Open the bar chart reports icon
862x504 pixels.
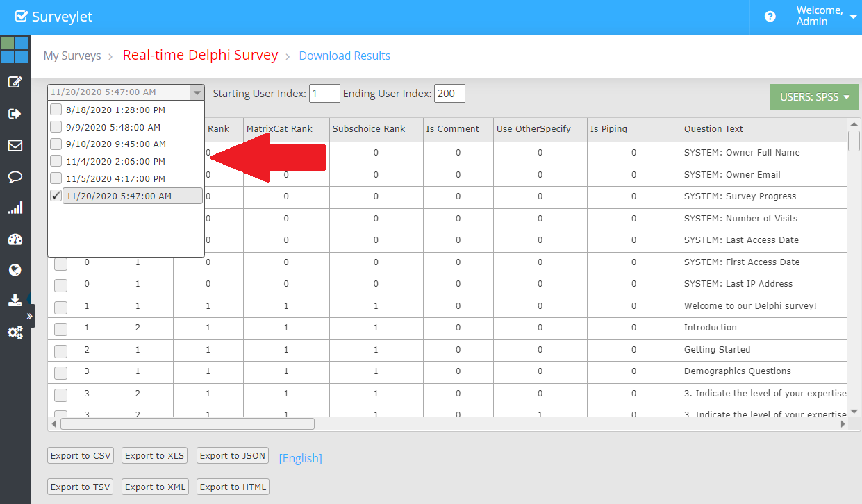tap(15, 208)
